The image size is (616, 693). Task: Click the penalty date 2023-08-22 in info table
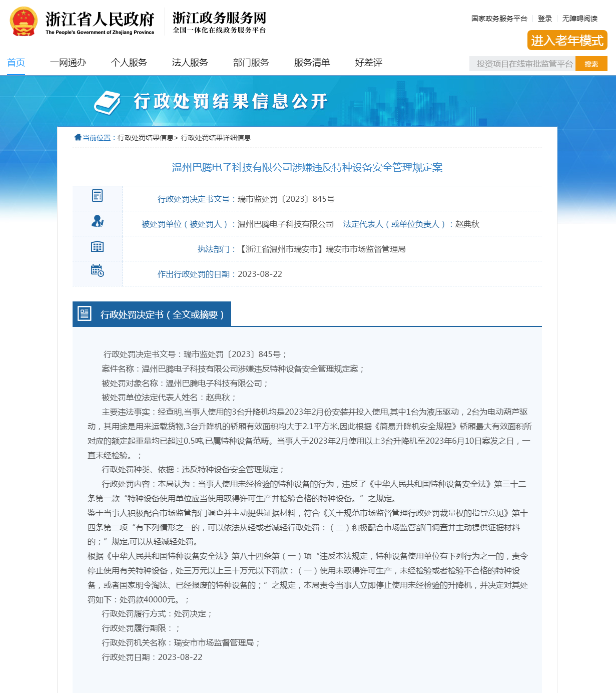pyautogui.click(x=260, y=274)
